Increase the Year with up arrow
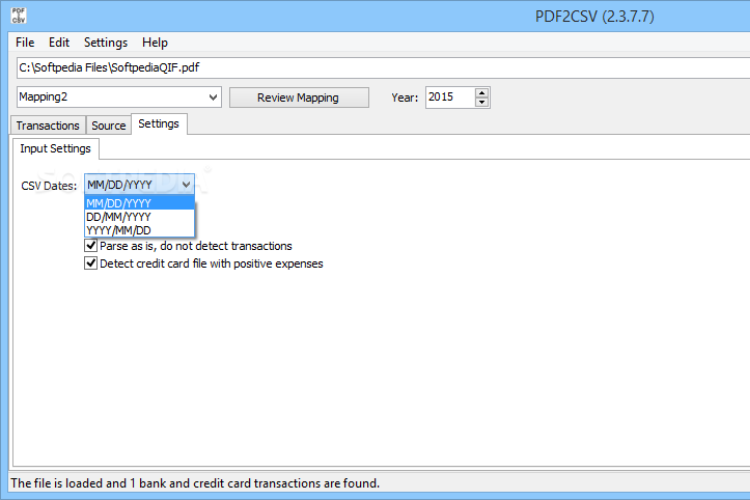Image resolution: width=750 pixels, height=500 pixels. (x=482, y=93)
